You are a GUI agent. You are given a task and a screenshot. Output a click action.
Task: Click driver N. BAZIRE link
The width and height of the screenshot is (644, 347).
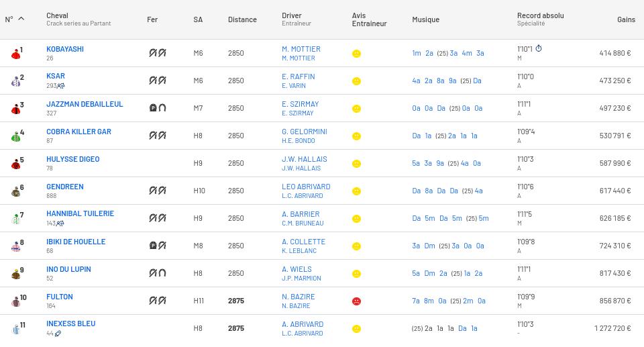pyautogui.click(x=298, y=297)
